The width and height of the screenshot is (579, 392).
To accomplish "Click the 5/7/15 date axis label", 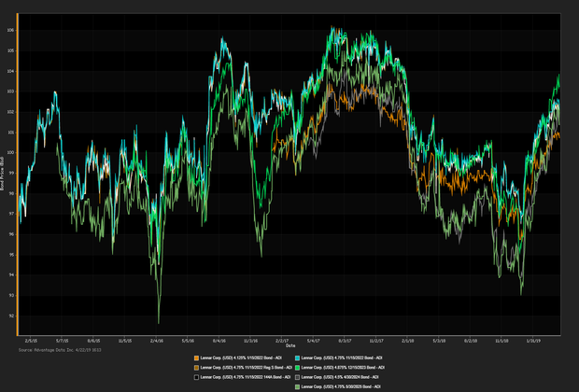I will 63,341.
